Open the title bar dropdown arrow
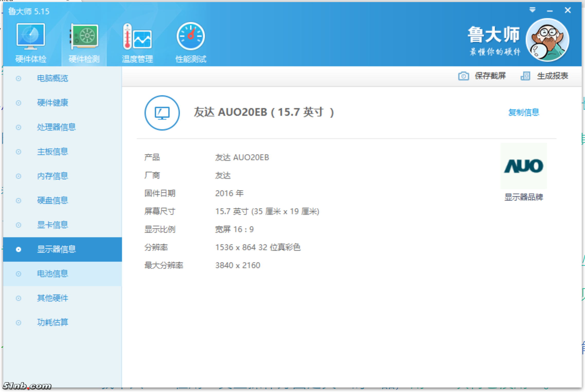 click(533, 10)
